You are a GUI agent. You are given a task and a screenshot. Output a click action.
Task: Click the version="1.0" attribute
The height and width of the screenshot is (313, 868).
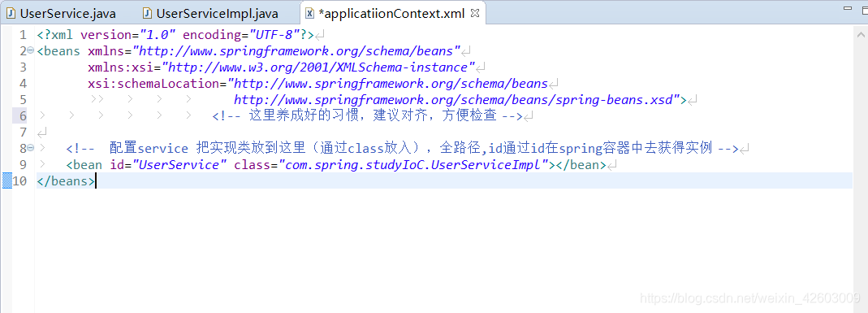pyautogui.click(x=127, y=35)
